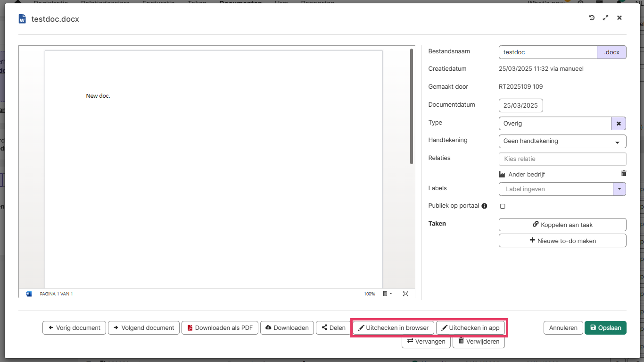Image resolution: width=644 pixels, height=362 pixels.
Task: Click the history icon in dialog header
Action: click(592, 18)
